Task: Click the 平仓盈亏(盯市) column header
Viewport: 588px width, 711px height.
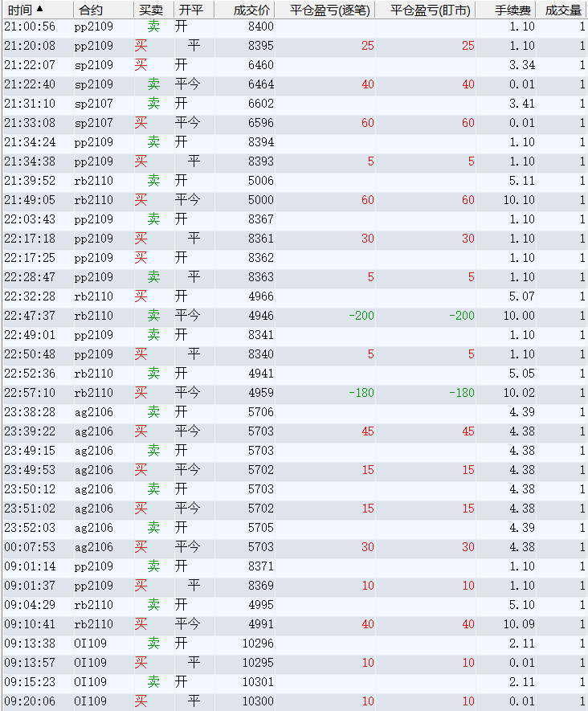Action: tap(430, 10)
